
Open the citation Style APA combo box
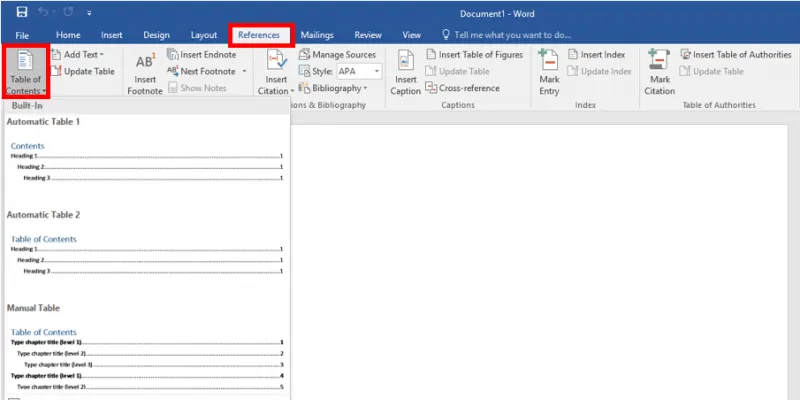(359, 71)
